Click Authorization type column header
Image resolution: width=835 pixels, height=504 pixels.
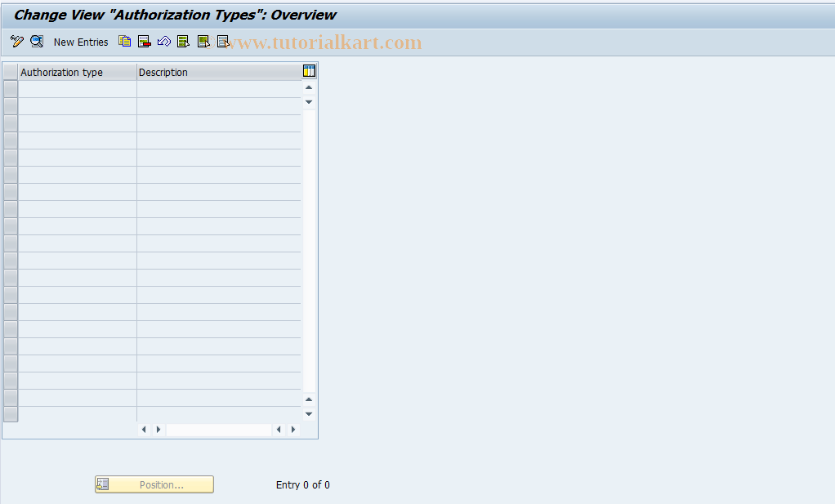[78, 73]
